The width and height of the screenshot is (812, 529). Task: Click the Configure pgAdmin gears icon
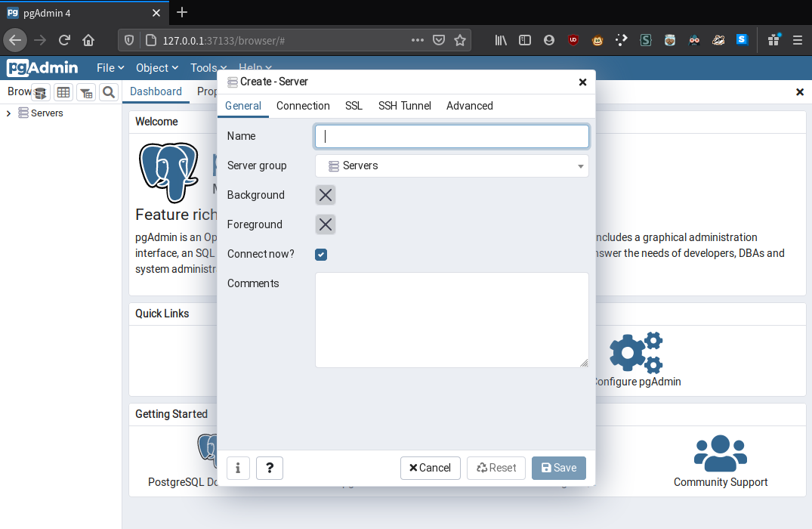pos(637,352)
